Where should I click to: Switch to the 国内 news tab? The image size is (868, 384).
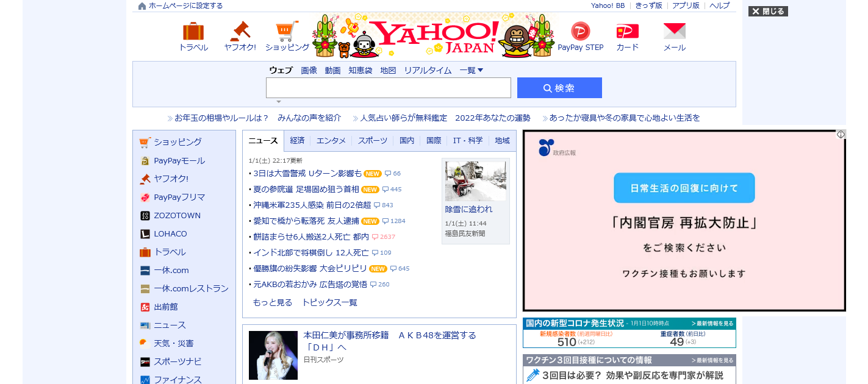pyautogui.click(x=407, y=140)
